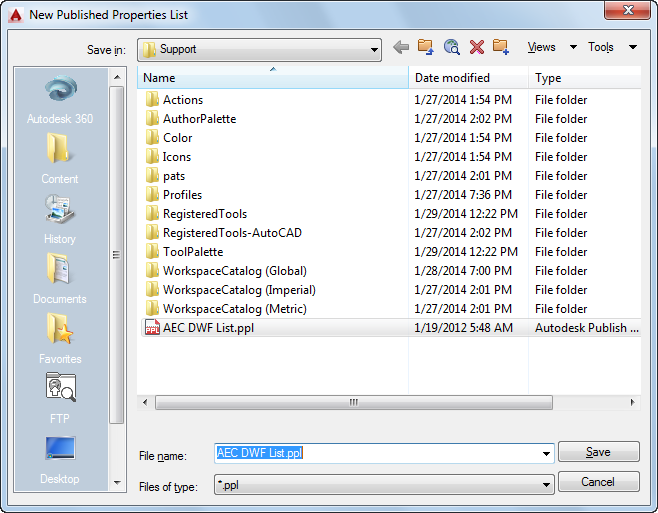Click the Color folder icon
Screen dimensions: 658x513
152,138
